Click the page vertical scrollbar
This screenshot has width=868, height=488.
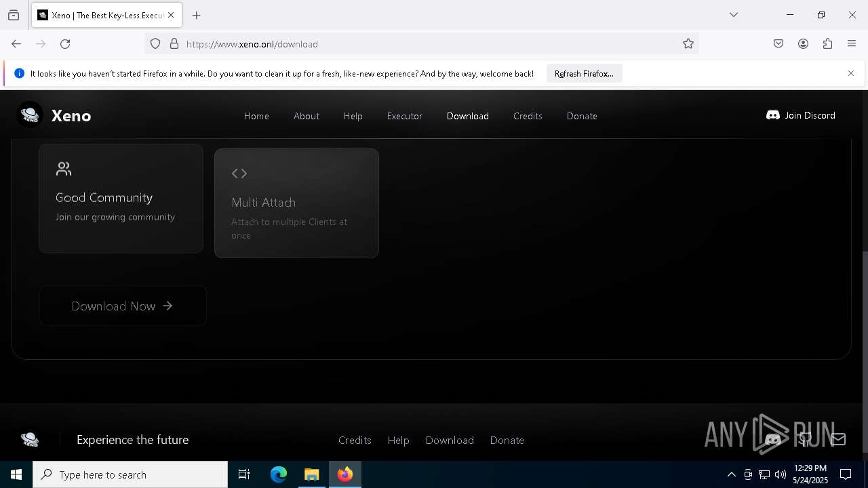tap(865, 351)
